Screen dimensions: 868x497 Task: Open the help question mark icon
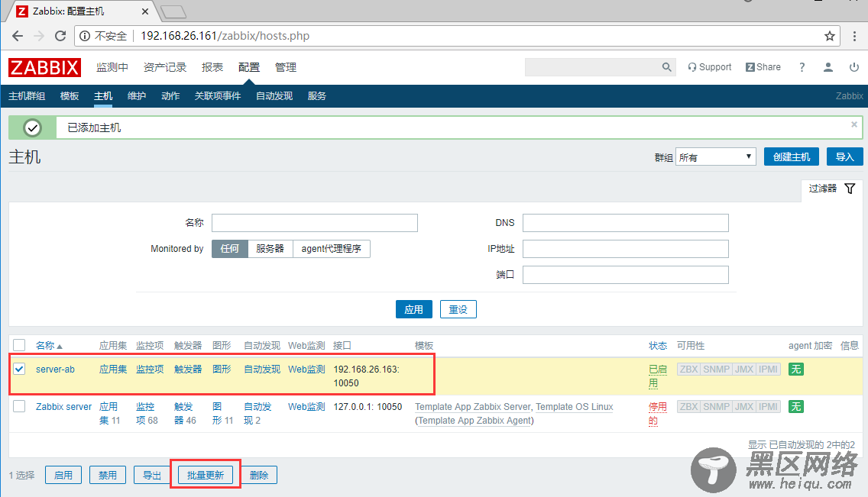coord(802,67)
